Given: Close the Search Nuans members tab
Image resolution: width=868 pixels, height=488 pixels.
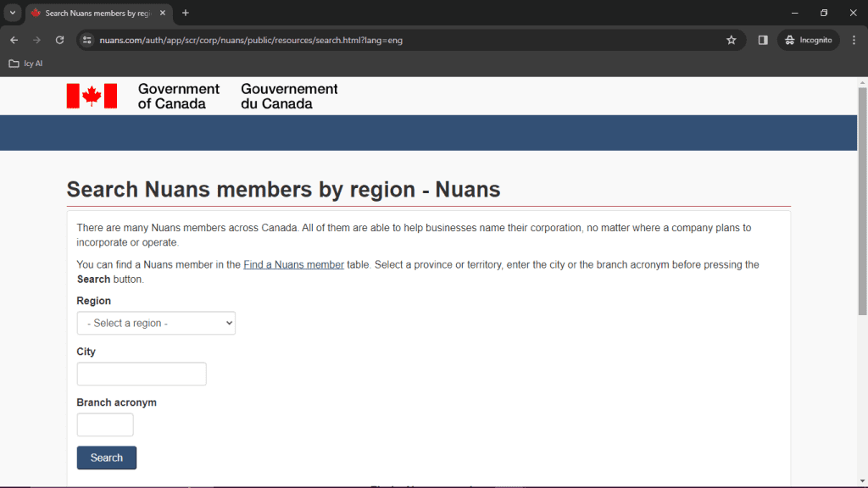Looking at the screenshot, I should 163,13.
